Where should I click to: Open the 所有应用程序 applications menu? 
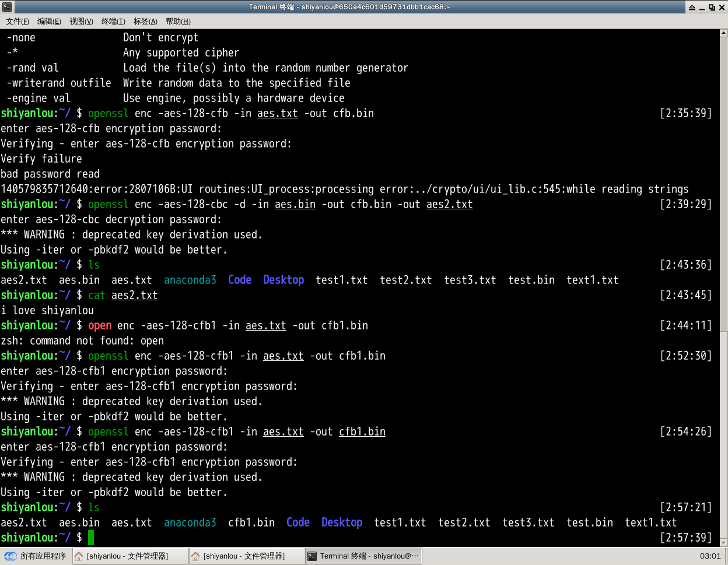tap(36, 556)
